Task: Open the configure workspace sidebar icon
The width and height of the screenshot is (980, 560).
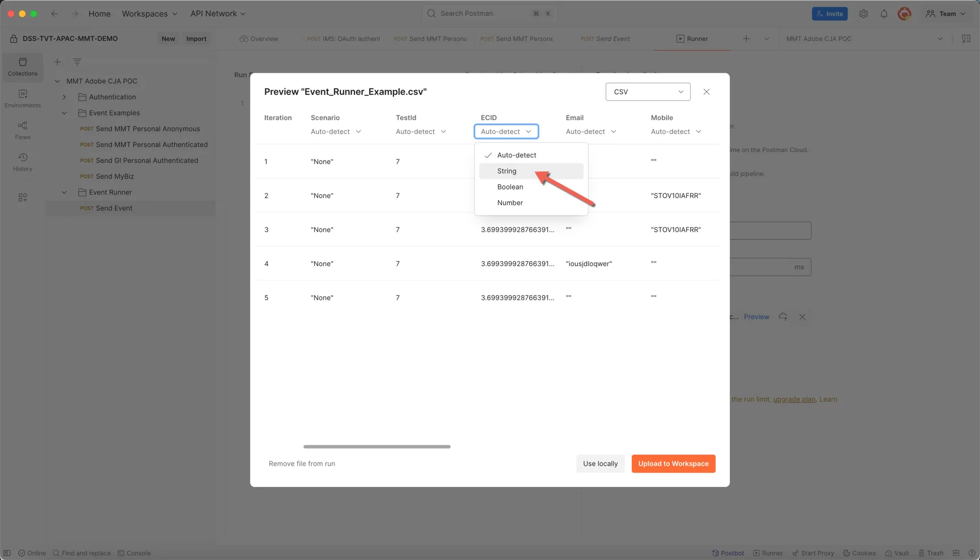Action: 23,197
